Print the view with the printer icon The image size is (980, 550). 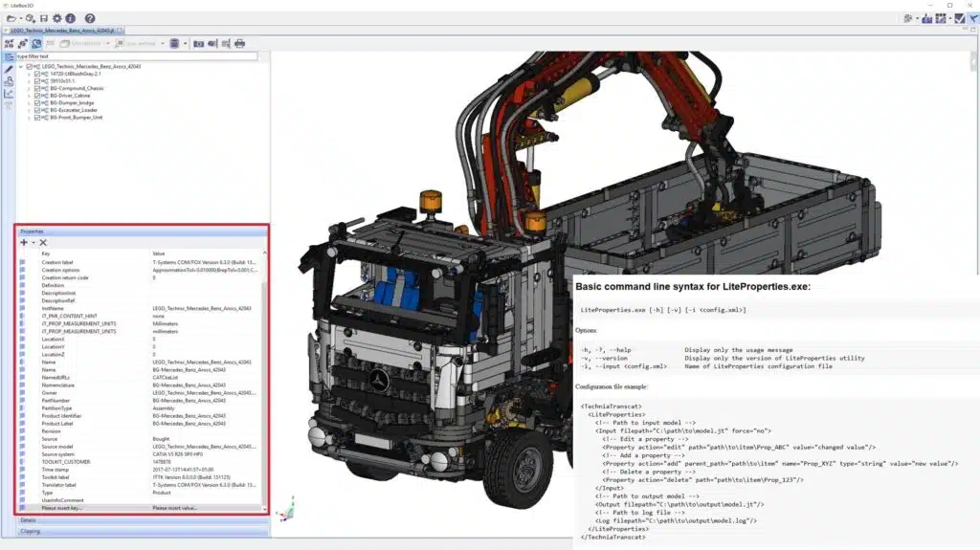click(239, 44)
